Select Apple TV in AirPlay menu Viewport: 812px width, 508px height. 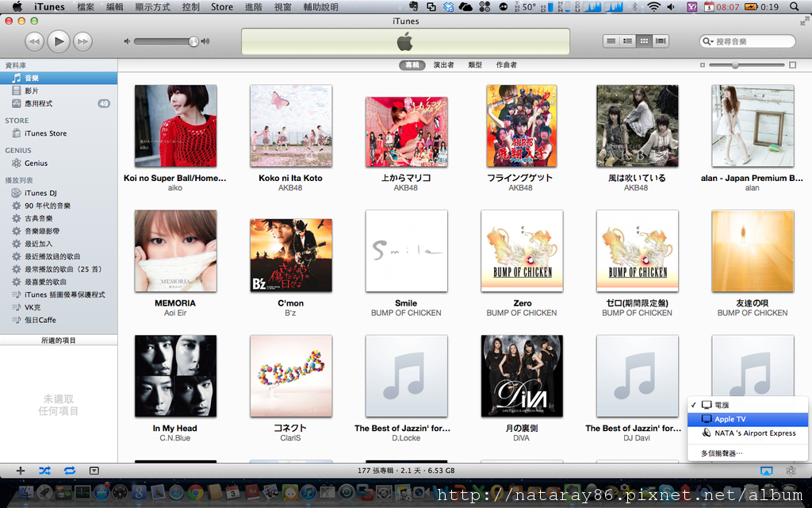point(748,419)
